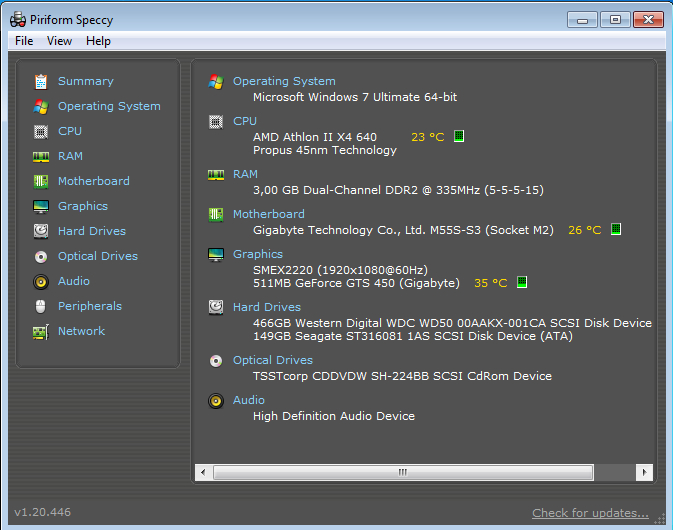Open the Optical Drives disc icon in sidebar
The width and height of the screenshot is (673, 530).
coord(41,256)
